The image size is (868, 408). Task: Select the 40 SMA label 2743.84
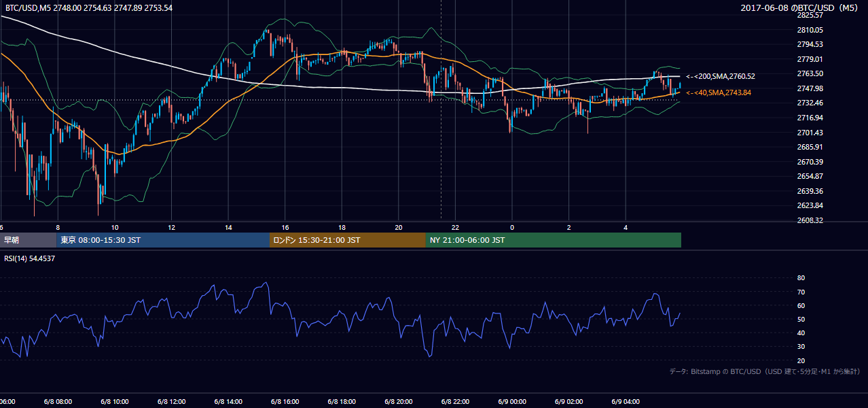[719, 92]
